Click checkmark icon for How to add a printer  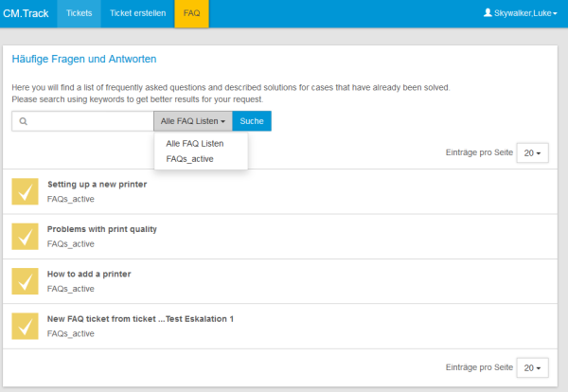[25, 281]
